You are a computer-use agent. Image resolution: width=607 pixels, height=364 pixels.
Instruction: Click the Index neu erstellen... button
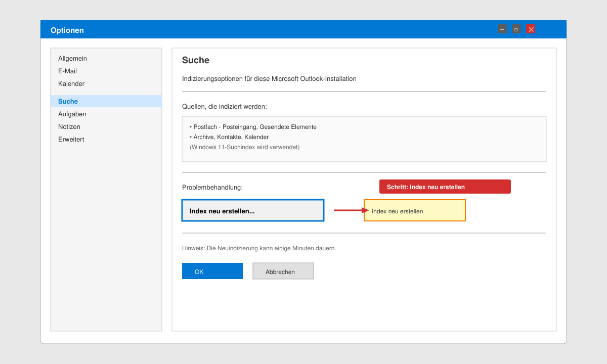click(253, 210)
